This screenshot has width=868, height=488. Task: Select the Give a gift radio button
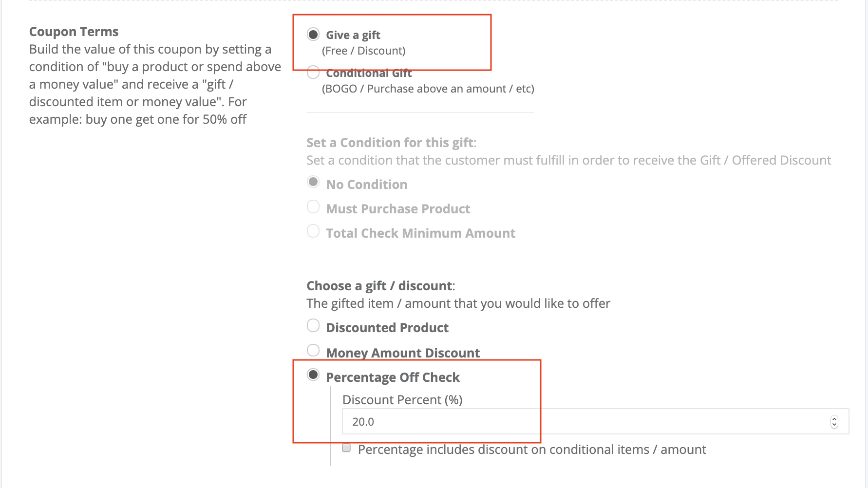point(313,35)
